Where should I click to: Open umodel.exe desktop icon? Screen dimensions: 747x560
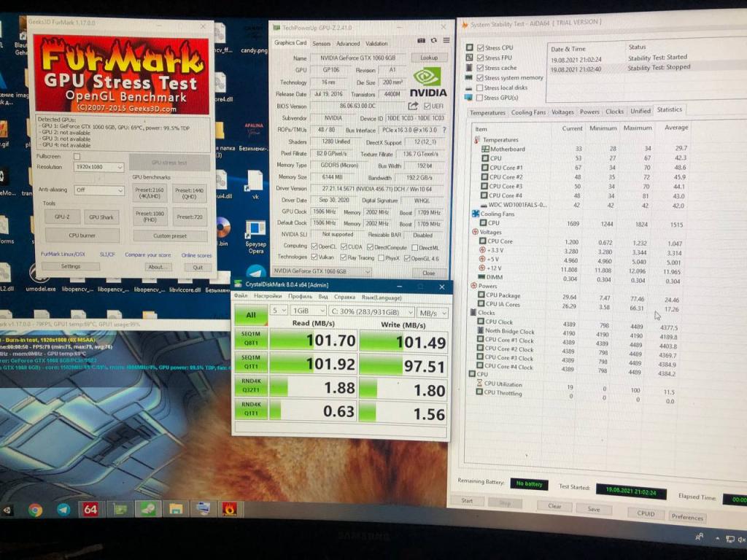click(40, 278)
